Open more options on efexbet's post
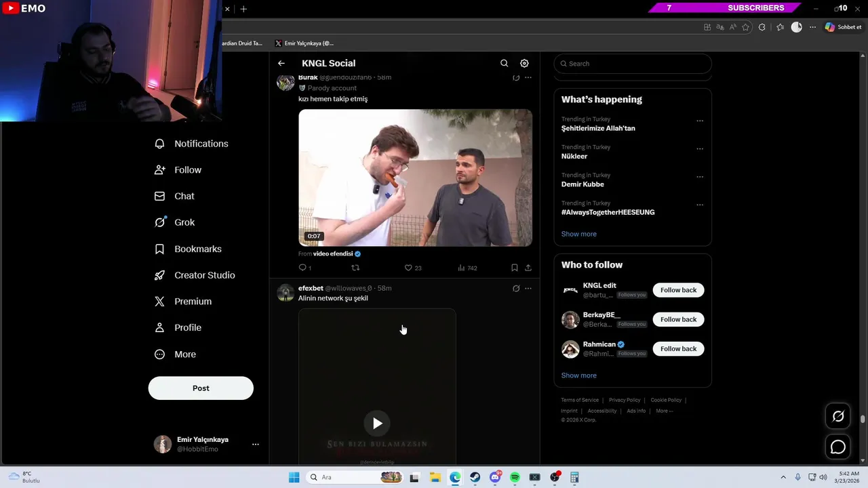The image size is (868, 488). tap(528, 288)
